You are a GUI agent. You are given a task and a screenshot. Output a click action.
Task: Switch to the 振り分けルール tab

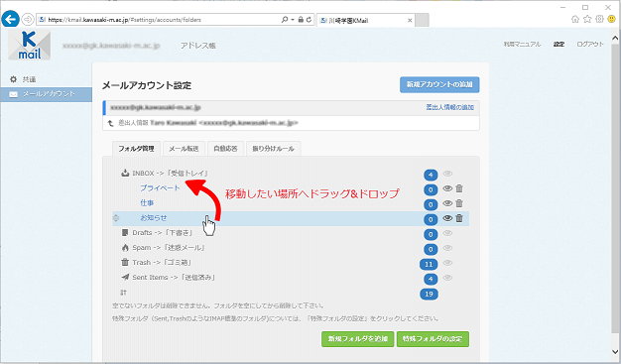point(273,149)
